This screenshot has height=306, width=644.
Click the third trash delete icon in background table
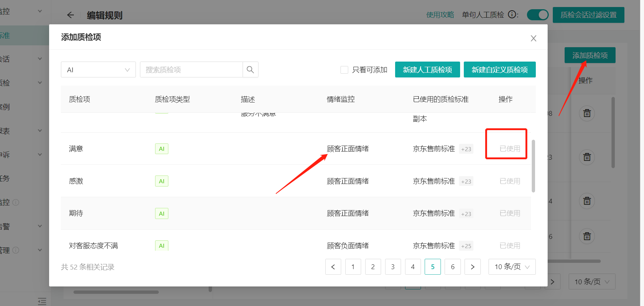587,201
